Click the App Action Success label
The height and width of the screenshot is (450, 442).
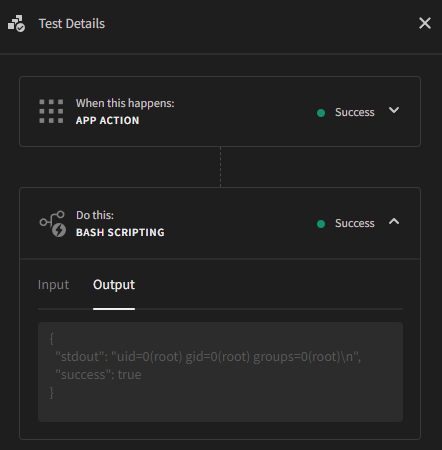(x=355, y=112)
